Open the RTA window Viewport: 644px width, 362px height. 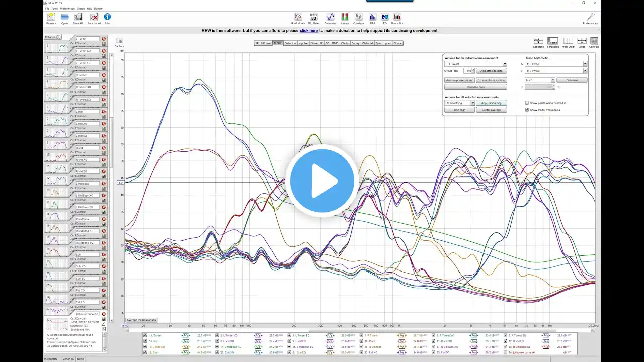pos(373,18)
